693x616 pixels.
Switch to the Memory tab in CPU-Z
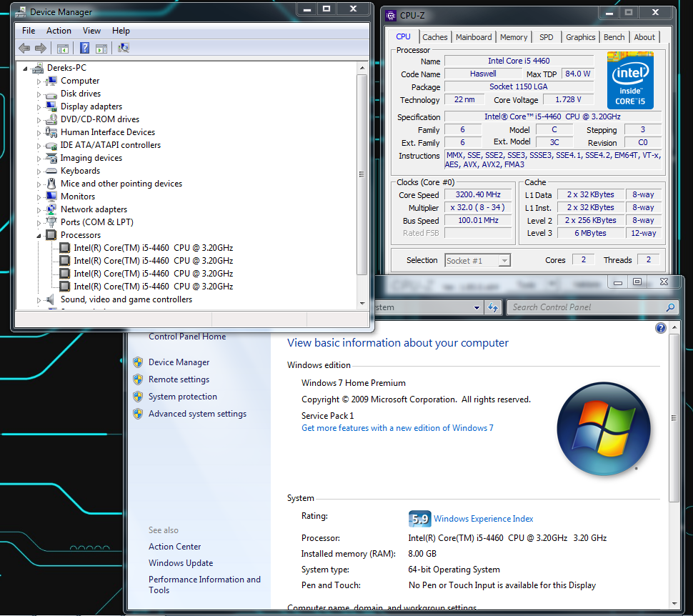coord(514,37)
